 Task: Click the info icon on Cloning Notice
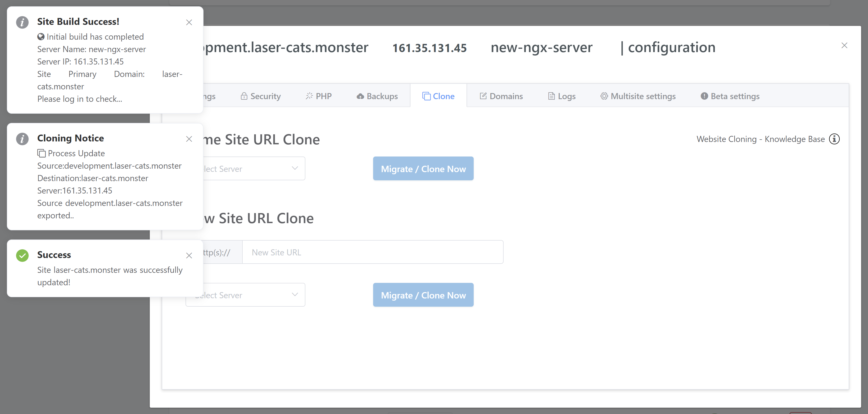pyautogui.click(x=22, y=139)
